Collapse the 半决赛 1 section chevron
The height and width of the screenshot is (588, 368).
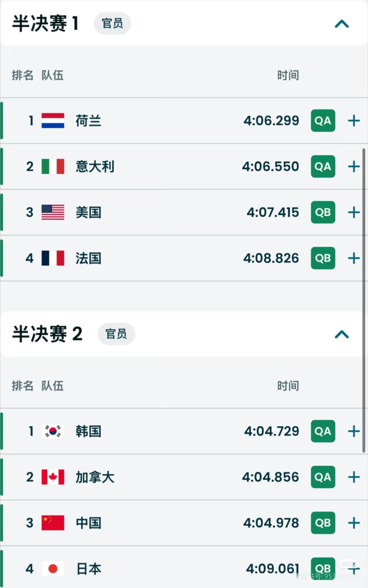pos(341,24)
